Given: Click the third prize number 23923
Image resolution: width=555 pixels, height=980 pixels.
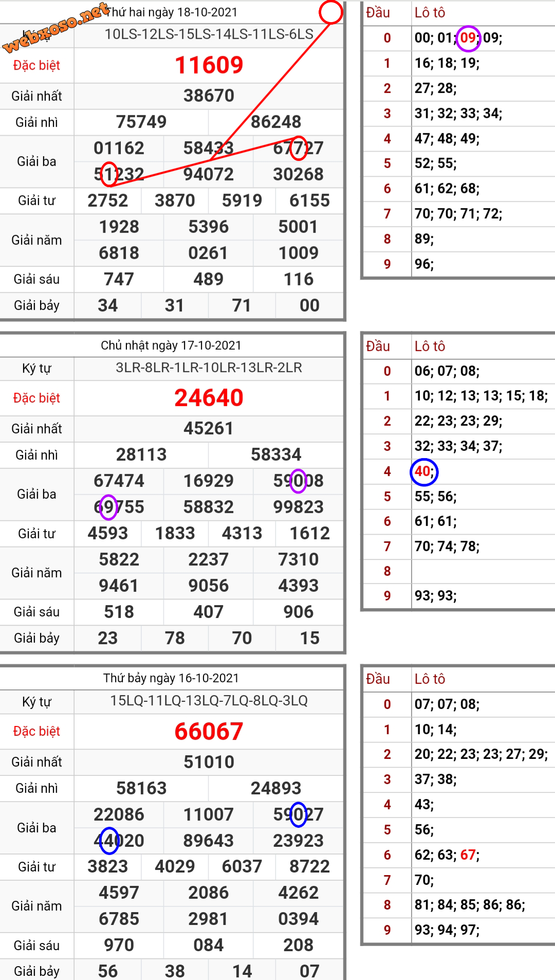Looking at the screenshot, I should coord(298,841).
